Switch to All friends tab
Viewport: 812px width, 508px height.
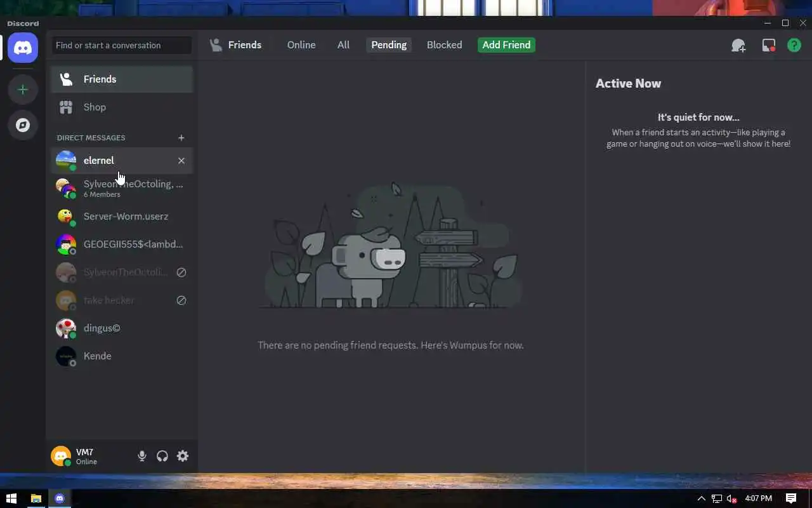343,45
